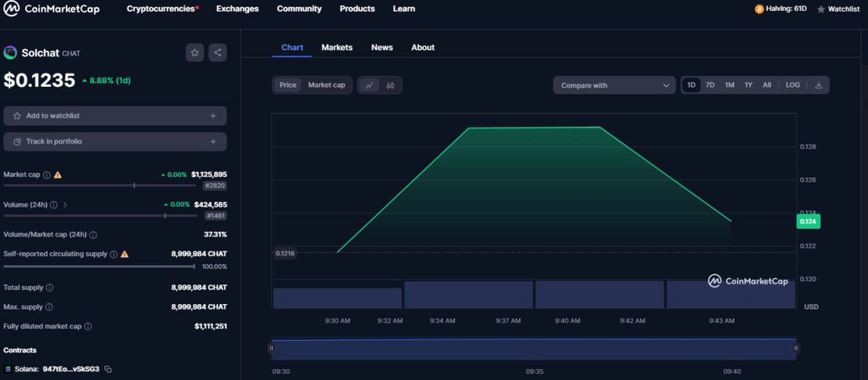Click plus on Add to watchlist

pos(213,116)
